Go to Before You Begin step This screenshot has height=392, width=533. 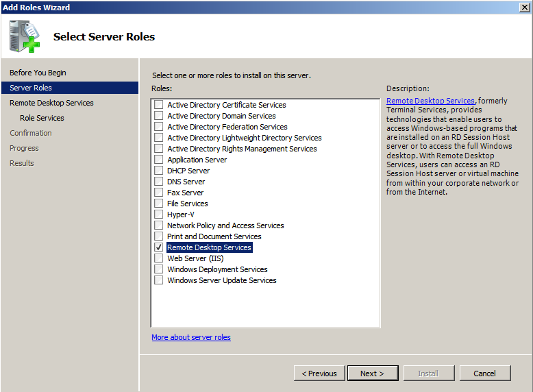point(38,73)
